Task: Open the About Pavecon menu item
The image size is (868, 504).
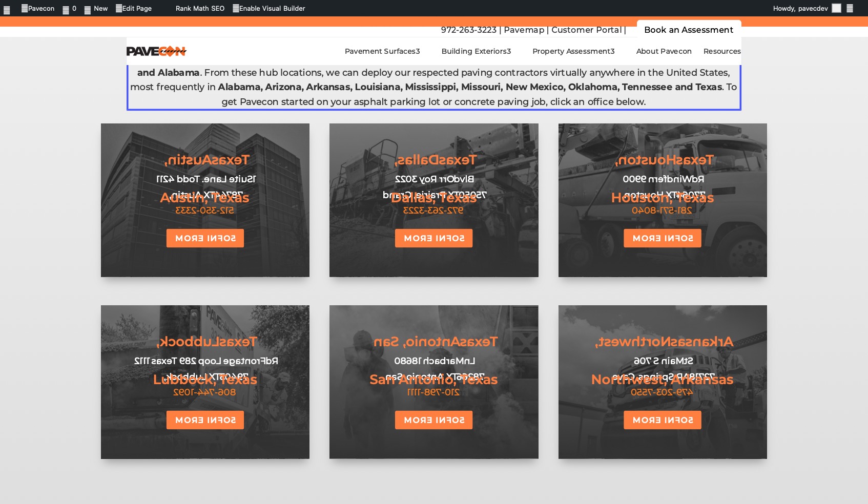Action: point(664,51)
